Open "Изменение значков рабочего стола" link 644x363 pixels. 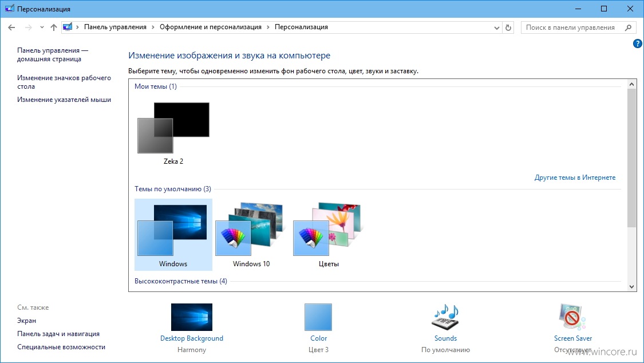pos(64,82)
